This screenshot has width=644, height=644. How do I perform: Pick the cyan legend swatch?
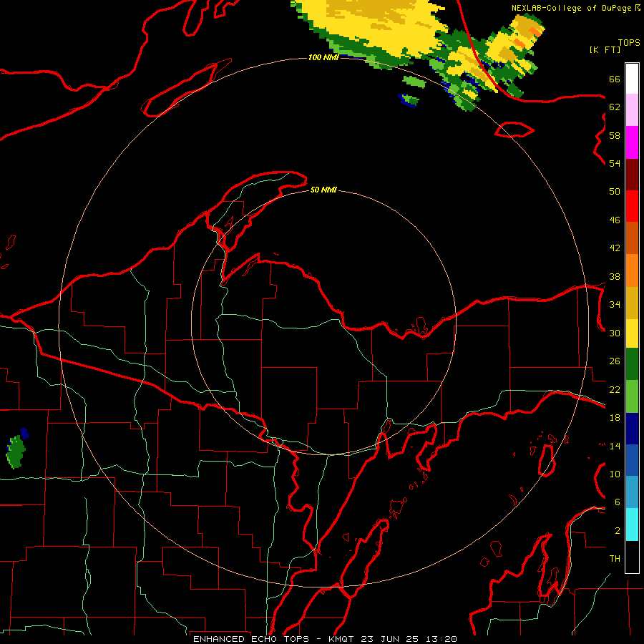click(632, 525)
